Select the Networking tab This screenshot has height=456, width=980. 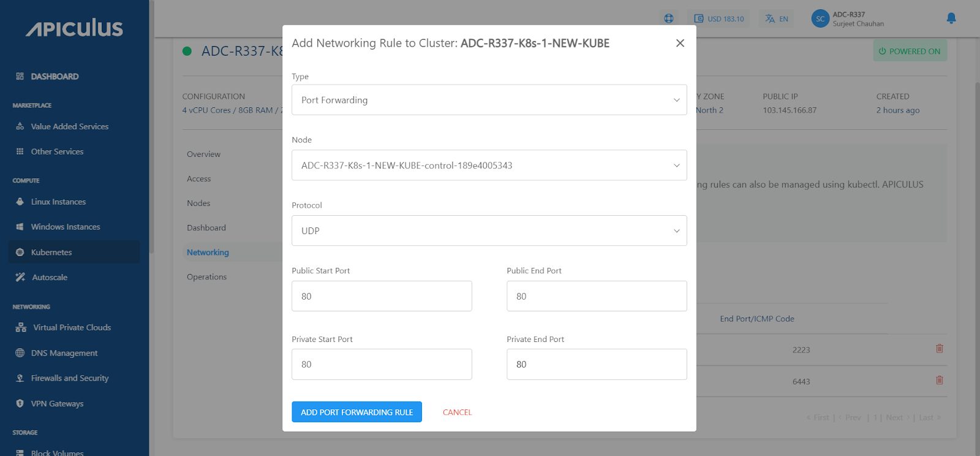point(208,253)
